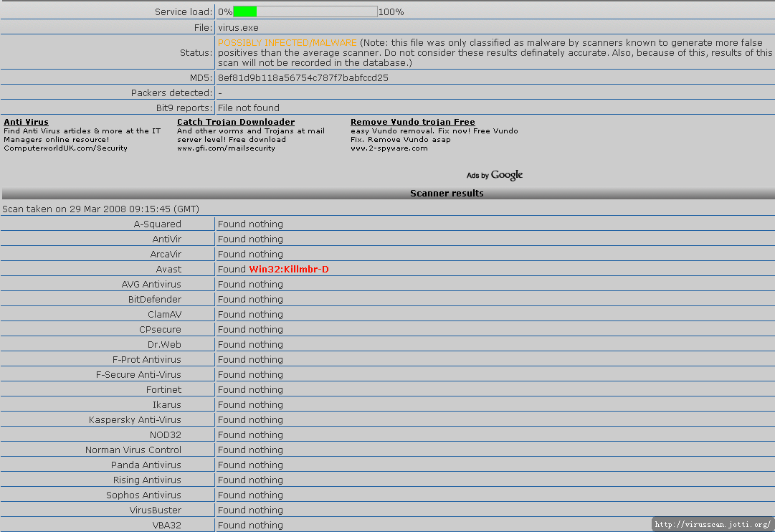The height and width of the screenshot is (532, 775).
Task: Click the BitDefender scanner row label
Action: (x=154, y=299)
